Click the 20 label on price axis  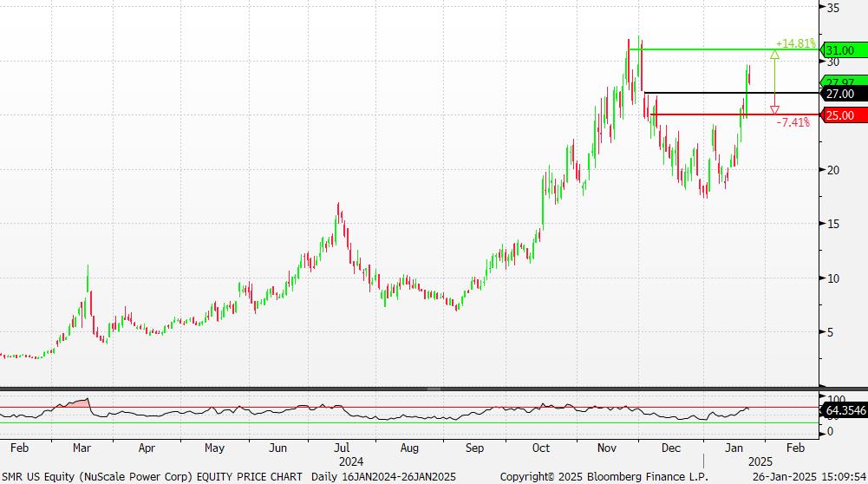point(833,170)
